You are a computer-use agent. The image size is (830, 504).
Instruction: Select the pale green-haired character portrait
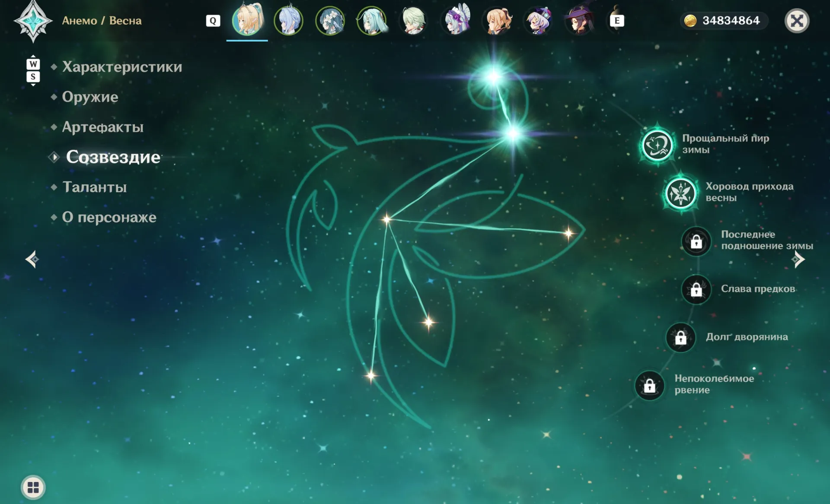(x=413, y=20)
